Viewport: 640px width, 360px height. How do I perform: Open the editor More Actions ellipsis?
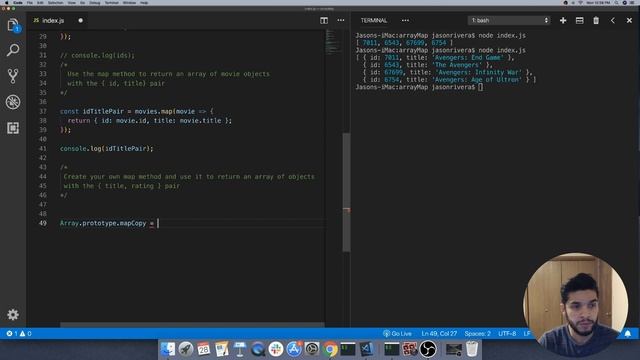[x=341, y=20]
